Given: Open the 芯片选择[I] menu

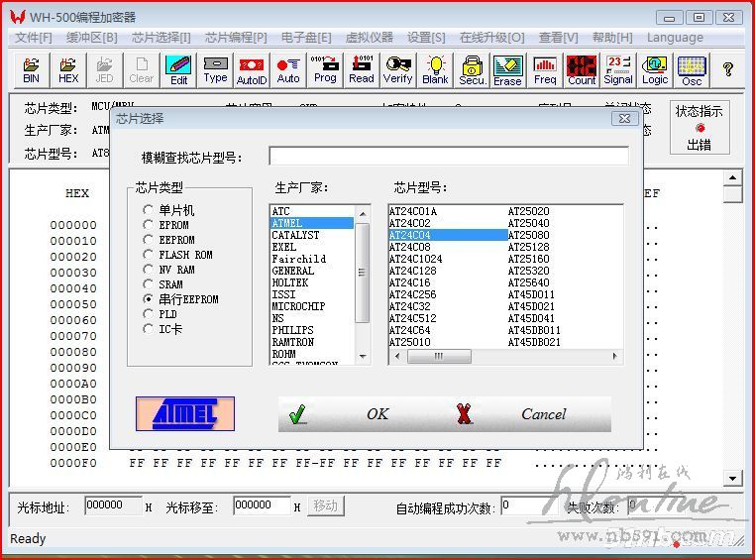Looking at the screenshot, I should [x=161, y=38].
